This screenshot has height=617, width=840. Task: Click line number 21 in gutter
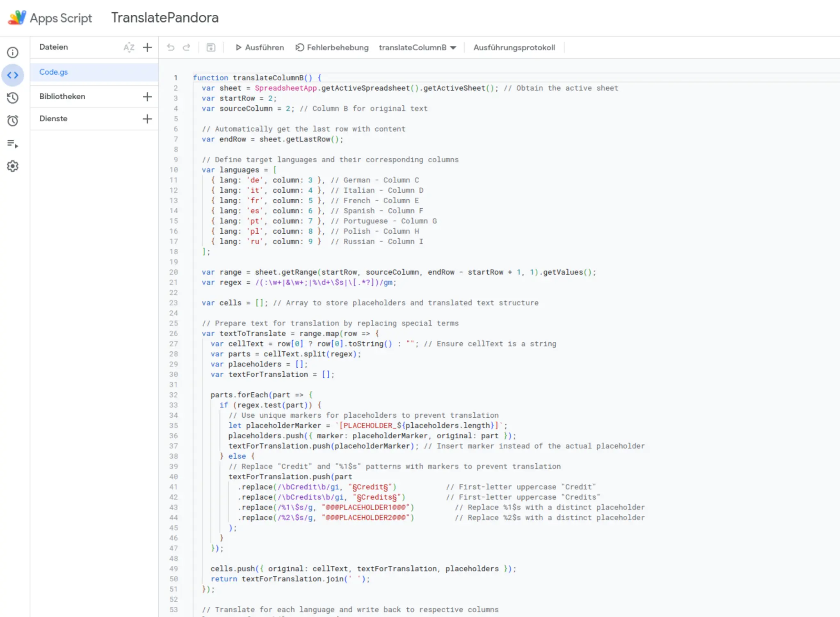coord(174,282)
